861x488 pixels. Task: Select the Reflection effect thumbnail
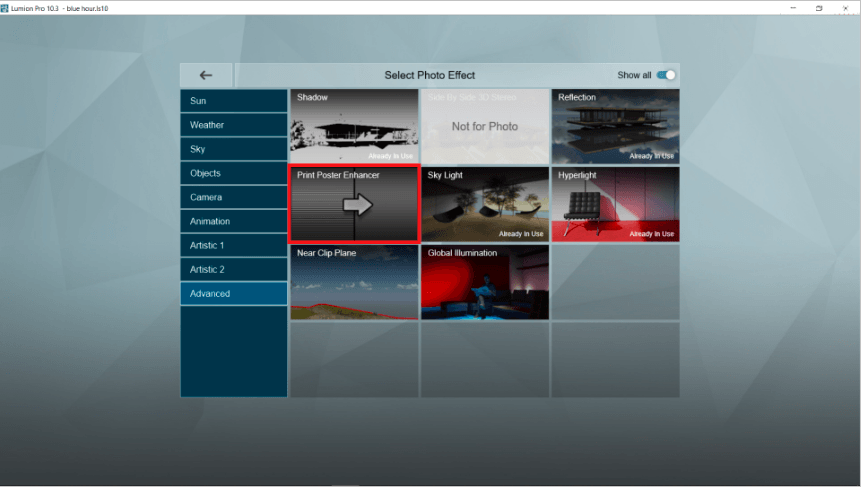[615, 126]
